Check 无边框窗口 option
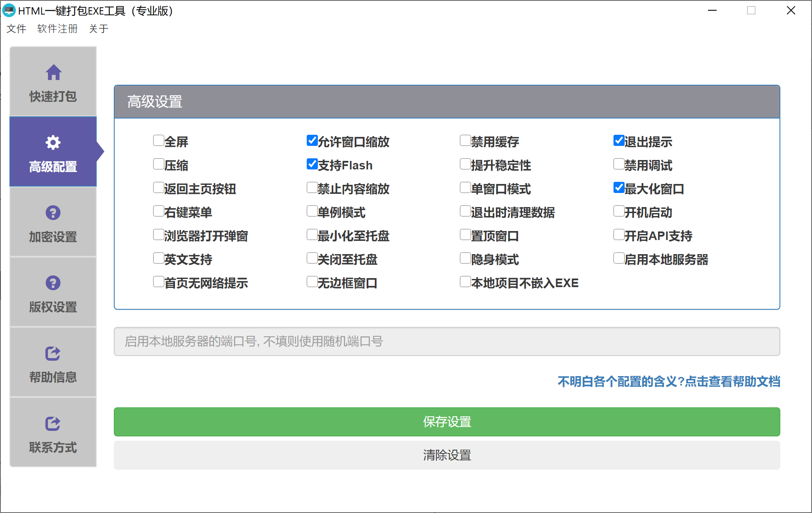Image resolution: width=812 pixels, height=513 pixels. (312, 282)
